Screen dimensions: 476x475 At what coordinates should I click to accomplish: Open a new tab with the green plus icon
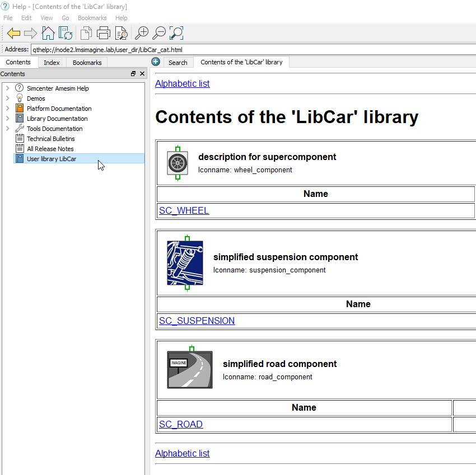coord(156,62)
